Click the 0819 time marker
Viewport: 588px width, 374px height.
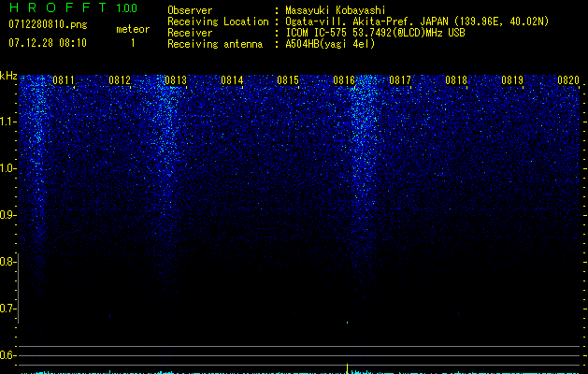click(512, 80)
